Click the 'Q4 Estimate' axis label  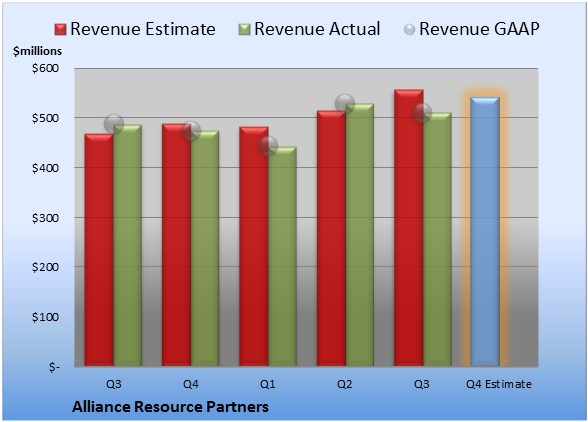coord(499,384)
